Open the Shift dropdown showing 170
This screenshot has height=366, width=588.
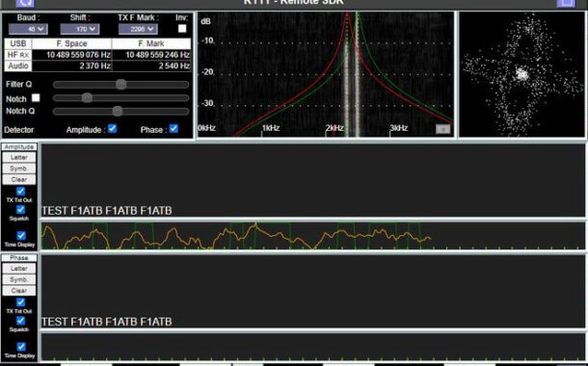click(x=80, y=29)
